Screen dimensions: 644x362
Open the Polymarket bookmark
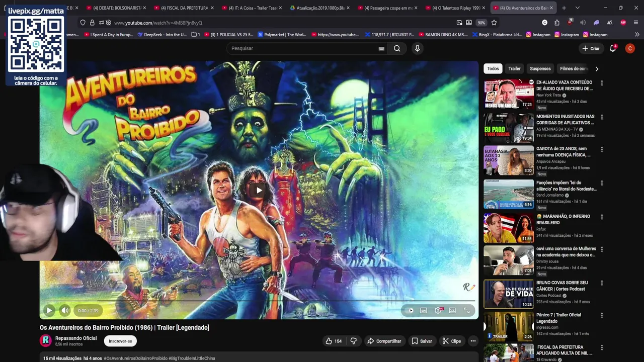click(x=282, y=35)
